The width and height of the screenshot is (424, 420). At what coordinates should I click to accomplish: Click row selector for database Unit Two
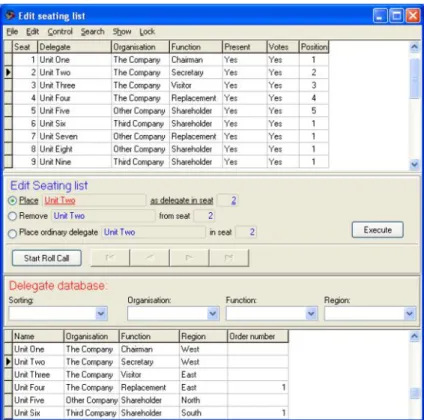pyautogui.click(x=8, y=362)
